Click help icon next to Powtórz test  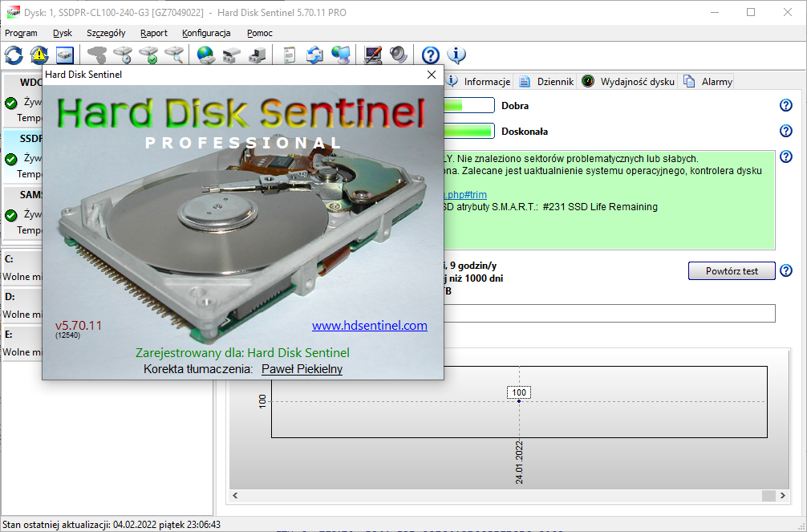(x=786, y=271)
